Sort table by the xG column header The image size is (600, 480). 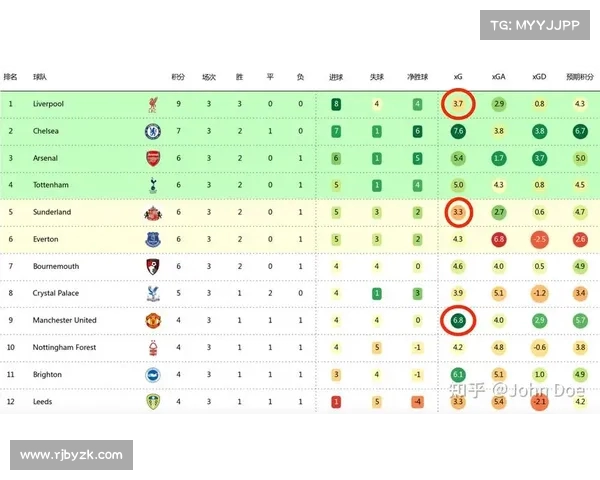pos(458,76)
